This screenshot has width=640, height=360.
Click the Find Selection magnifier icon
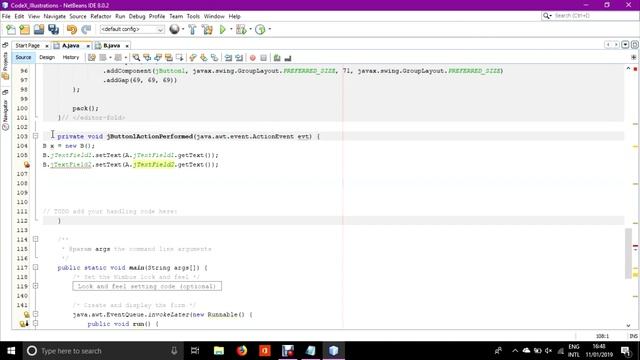pyautogui.click(x=136, y=58)
